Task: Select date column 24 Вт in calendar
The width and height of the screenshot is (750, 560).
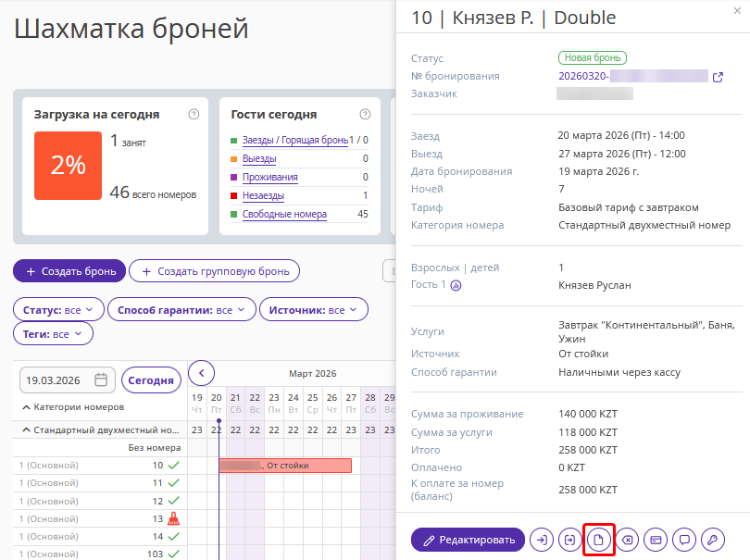Action: tap(294, 404)
